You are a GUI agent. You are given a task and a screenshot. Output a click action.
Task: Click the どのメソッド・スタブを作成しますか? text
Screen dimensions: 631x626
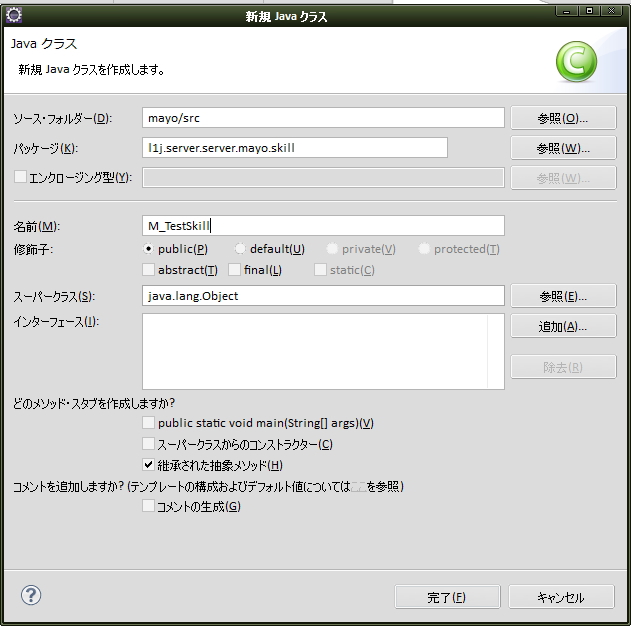pyautogui.click(x=94, y=403)
